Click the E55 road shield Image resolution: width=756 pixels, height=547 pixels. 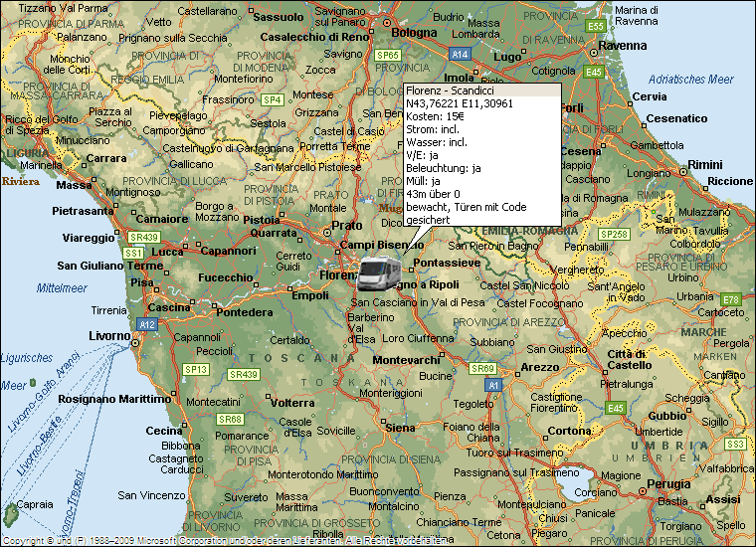(x=596, y=26)
